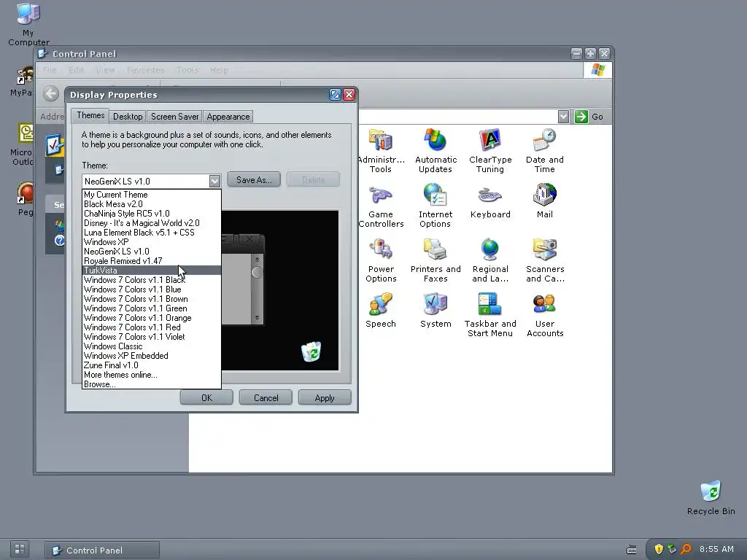This screenshot has width=747, height=560.
Task: Select the Themes tab
Action: [x=90, y=116]
